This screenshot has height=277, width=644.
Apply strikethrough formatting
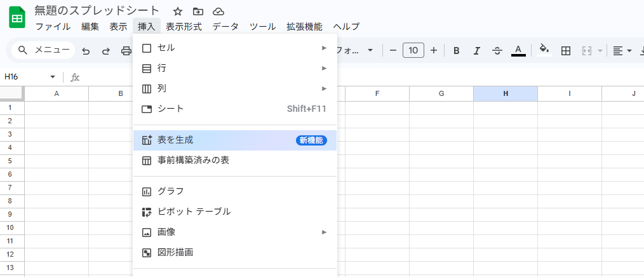tap(497, 51)
